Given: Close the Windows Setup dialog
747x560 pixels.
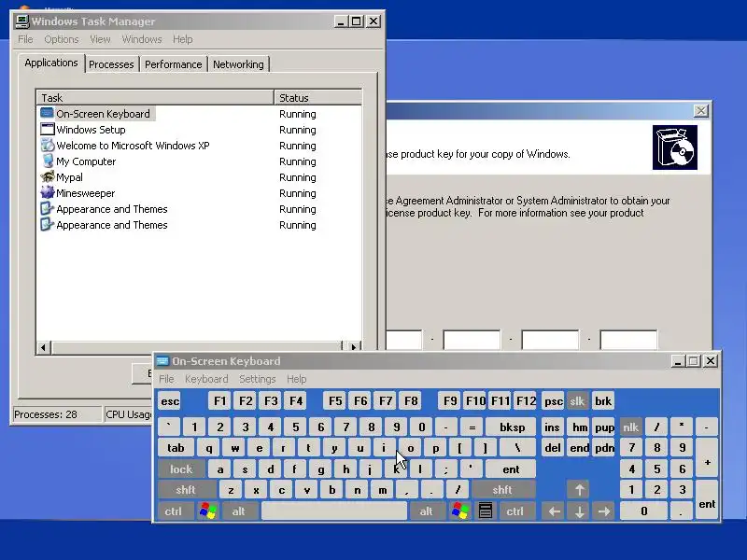Looking at the screenshot, I should click(701, 111).
